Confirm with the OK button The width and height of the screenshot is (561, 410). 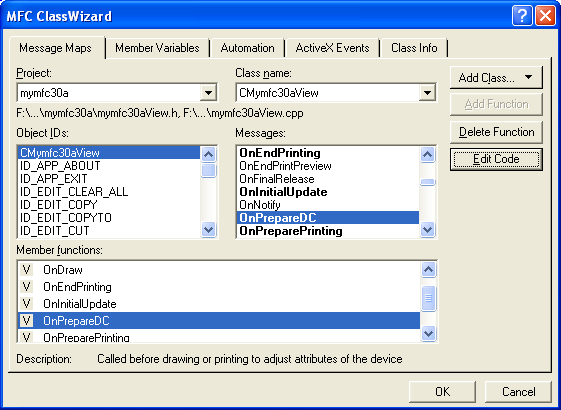coord(442,392)
